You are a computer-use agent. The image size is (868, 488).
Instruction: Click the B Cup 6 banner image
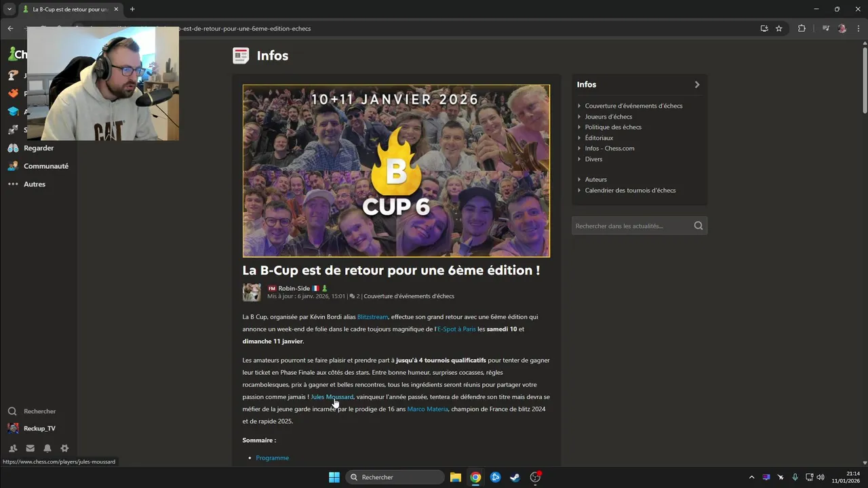coord(396,171)
